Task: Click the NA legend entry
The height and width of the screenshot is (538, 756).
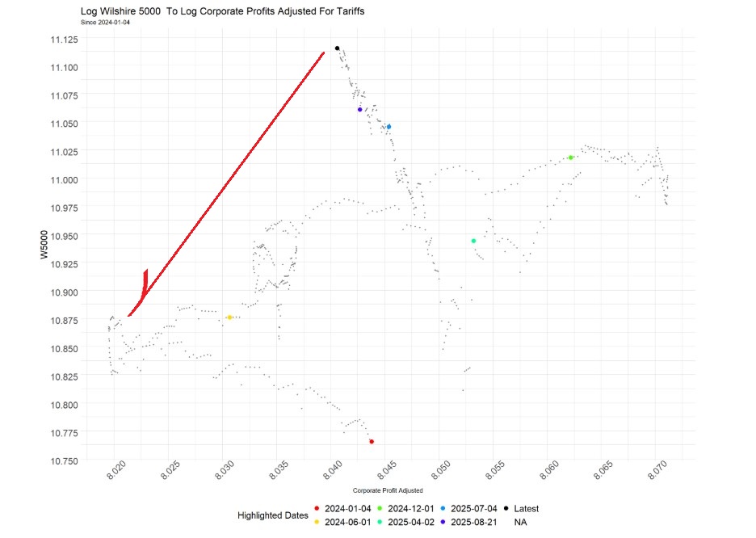Action: (520, 522)
